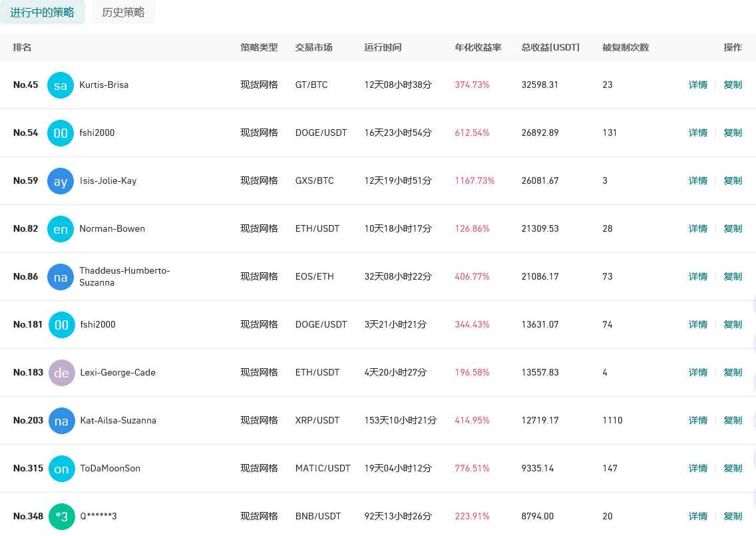Click the ay avatar of Isis-Jolie-Kay
756x536 pixels.
pyautogui.click(x=61, y=181)
